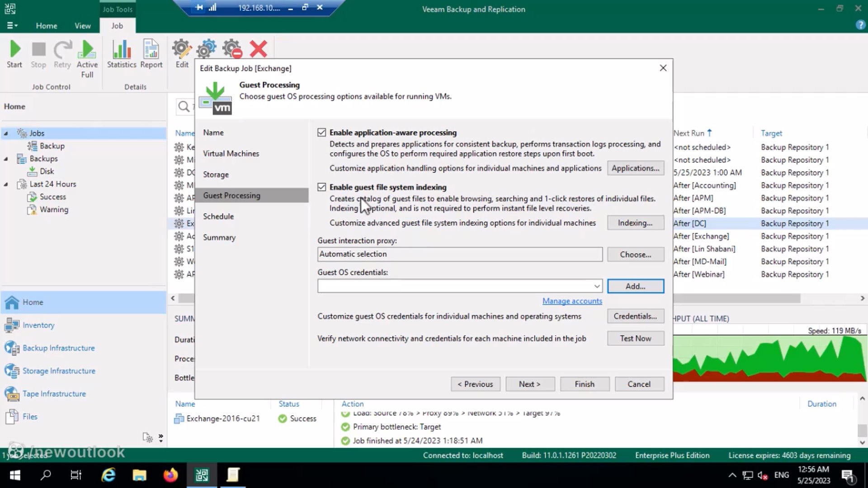Click the Guest interaction proxy input field
Viewport: 868px width, 488px height.
(x=460, y=254)
